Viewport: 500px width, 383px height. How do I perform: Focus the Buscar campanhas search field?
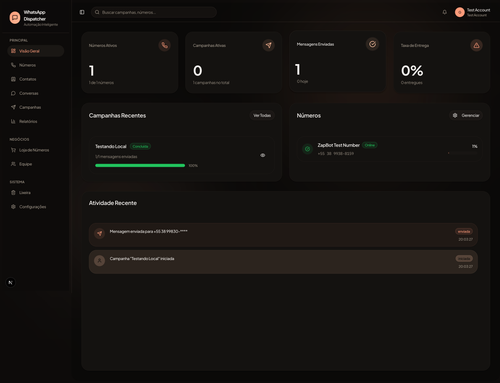154,12
